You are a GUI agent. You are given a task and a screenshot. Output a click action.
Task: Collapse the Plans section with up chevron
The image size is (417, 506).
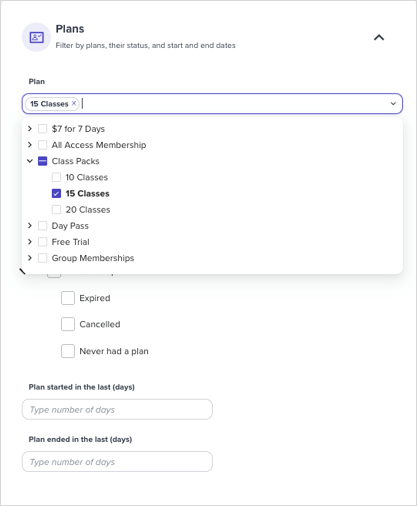coord(379,37)
